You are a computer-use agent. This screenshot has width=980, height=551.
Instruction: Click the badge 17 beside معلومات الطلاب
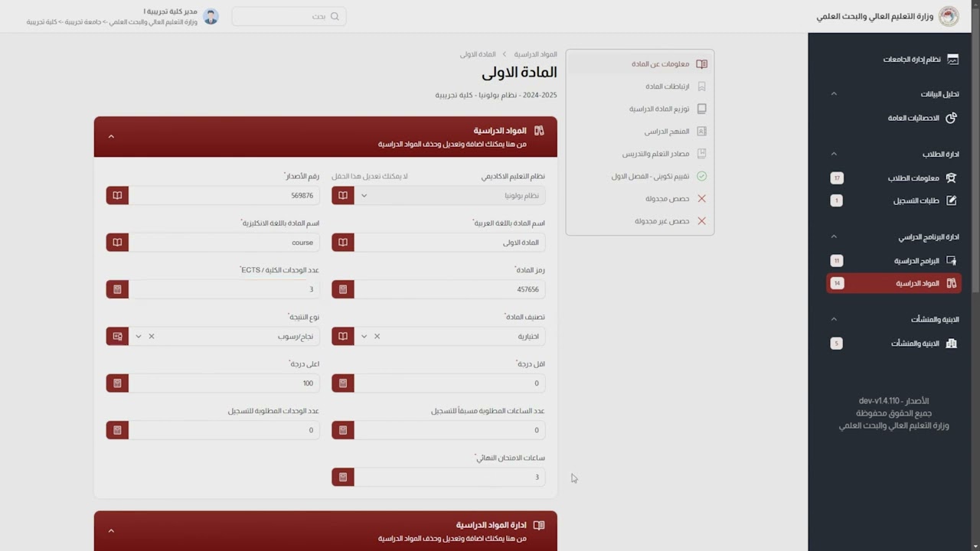[x=837, y=178]
